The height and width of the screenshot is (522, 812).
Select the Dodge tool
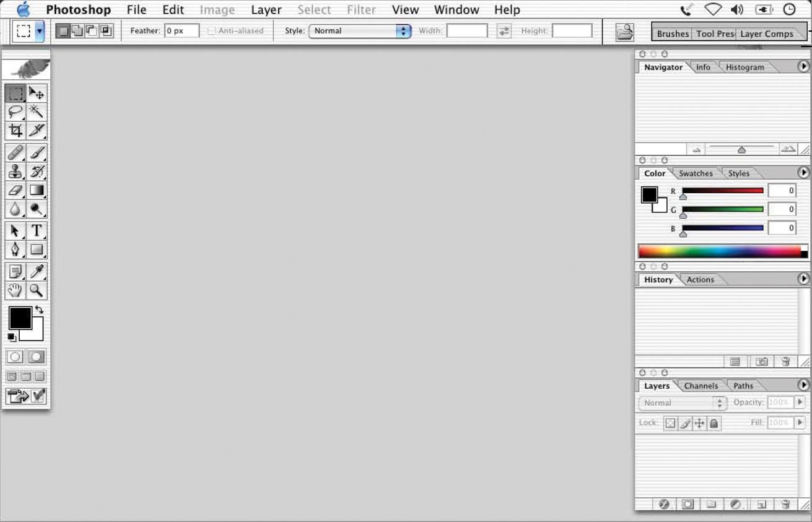point(37,209)
